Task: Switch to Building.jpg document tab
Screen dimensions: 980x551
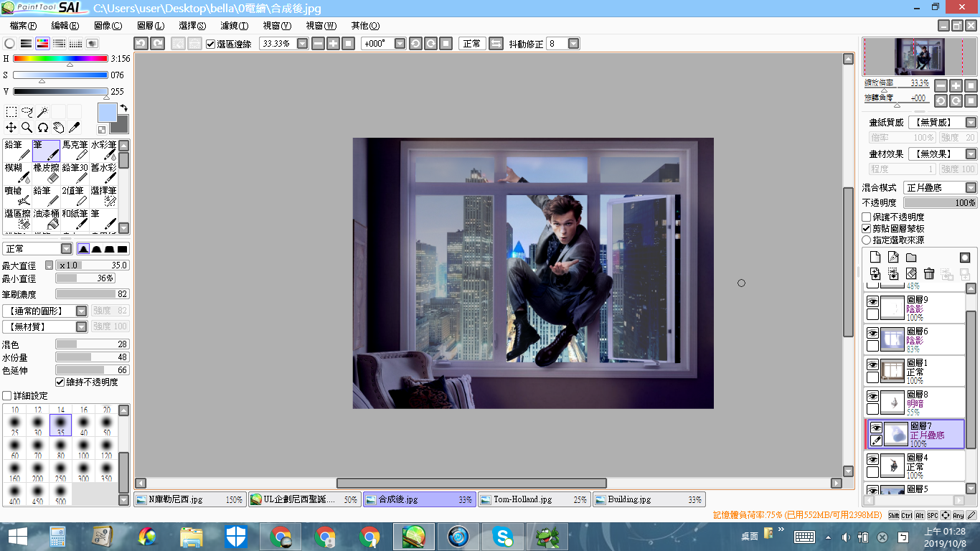Action: 649,499
